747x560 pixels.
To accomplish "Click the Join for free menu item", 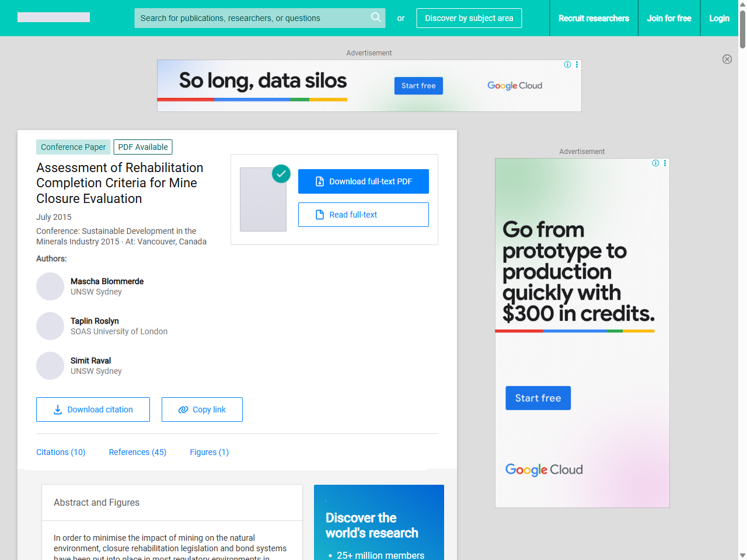I will point(669,18).
